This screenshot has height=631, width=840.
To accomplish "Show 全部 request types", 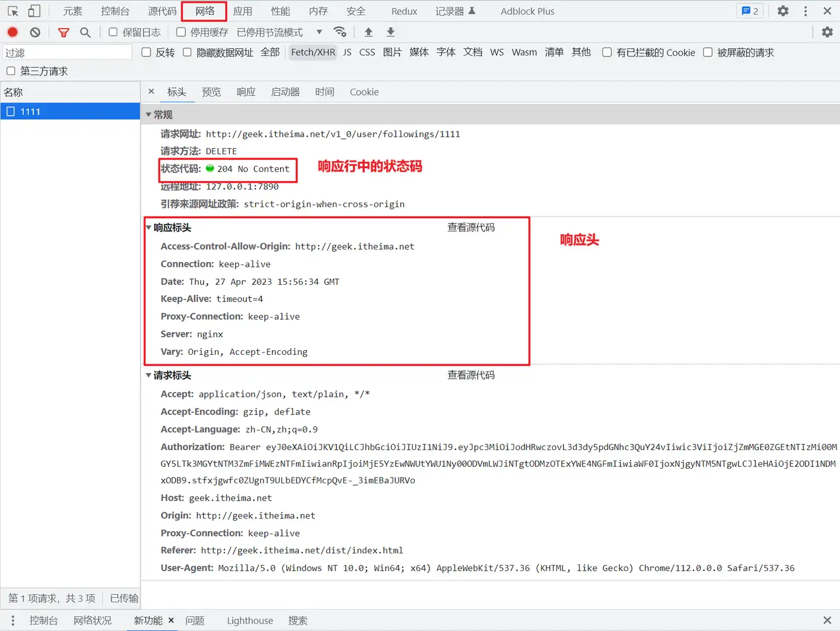I will pyautogui.click(x=270, y=53).
